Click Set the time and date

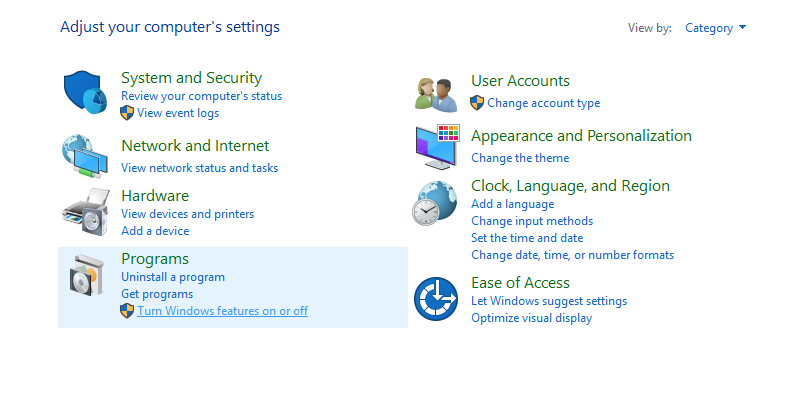tap(527, 238)
